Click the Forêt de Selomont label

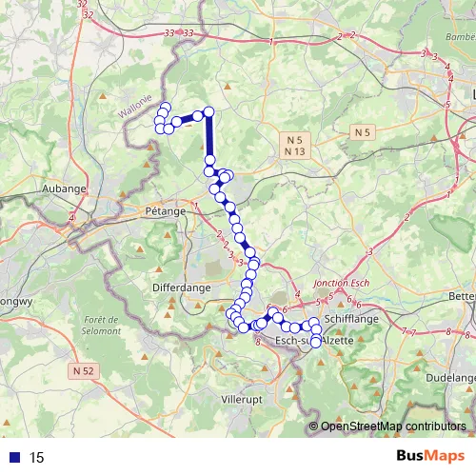101,326
